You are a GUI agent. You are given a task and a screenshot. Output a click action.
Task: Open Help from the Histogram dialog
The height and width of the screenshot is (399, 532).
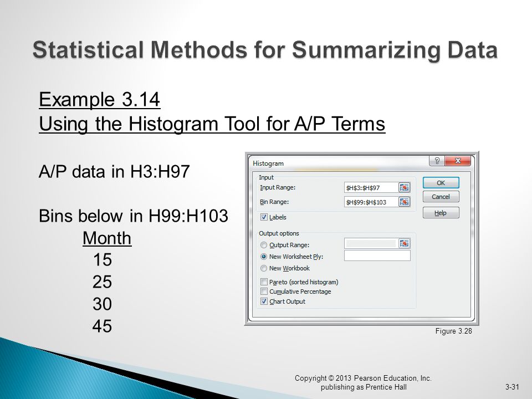[441, 213]
